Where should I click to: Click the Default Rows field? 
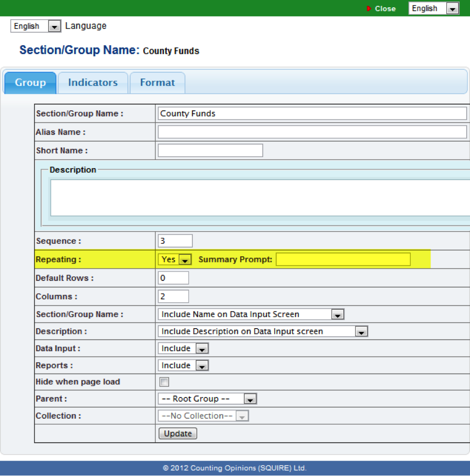[173, 278]
